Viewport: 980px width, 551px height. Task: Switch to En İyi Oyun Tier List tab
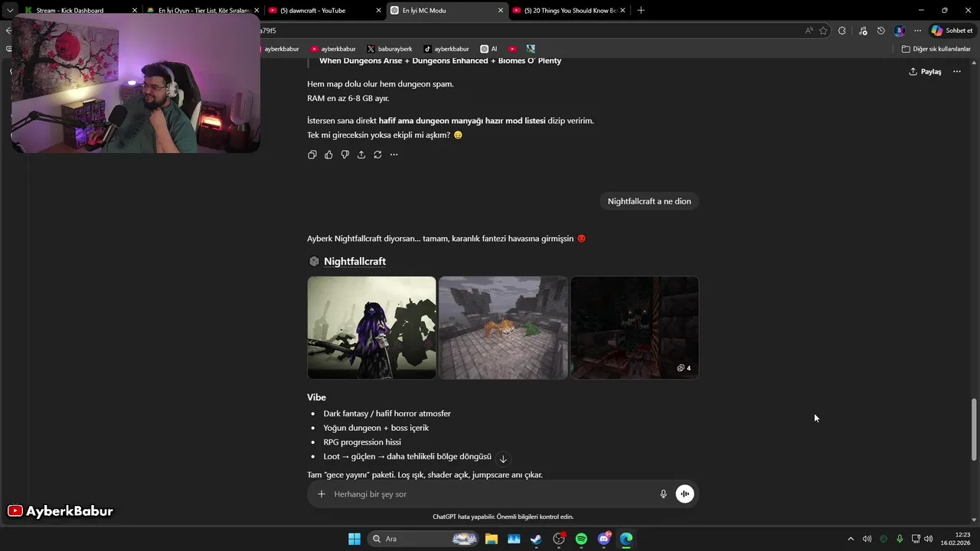(x=203, y=11)
